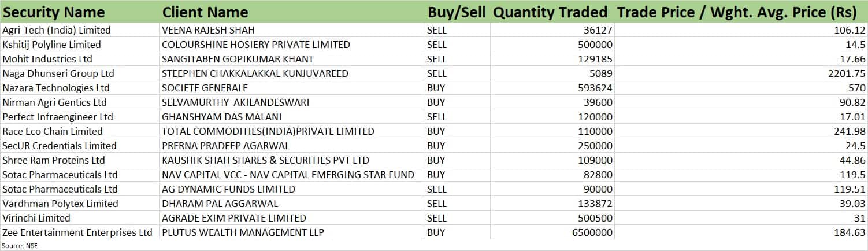This screenshot has width=868, height=251.
Task: Click the price 2201.75 cell
Action: [x=741, y=73]
